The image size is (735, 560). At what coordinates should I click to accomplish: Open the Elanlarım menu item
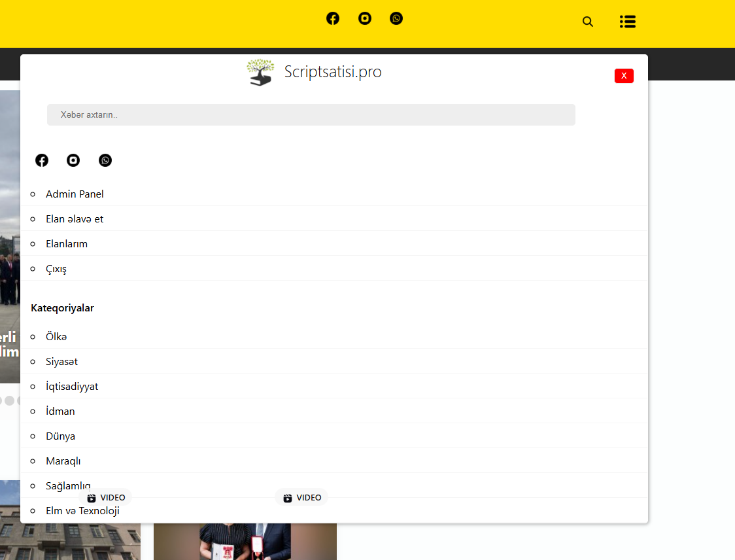67,244
